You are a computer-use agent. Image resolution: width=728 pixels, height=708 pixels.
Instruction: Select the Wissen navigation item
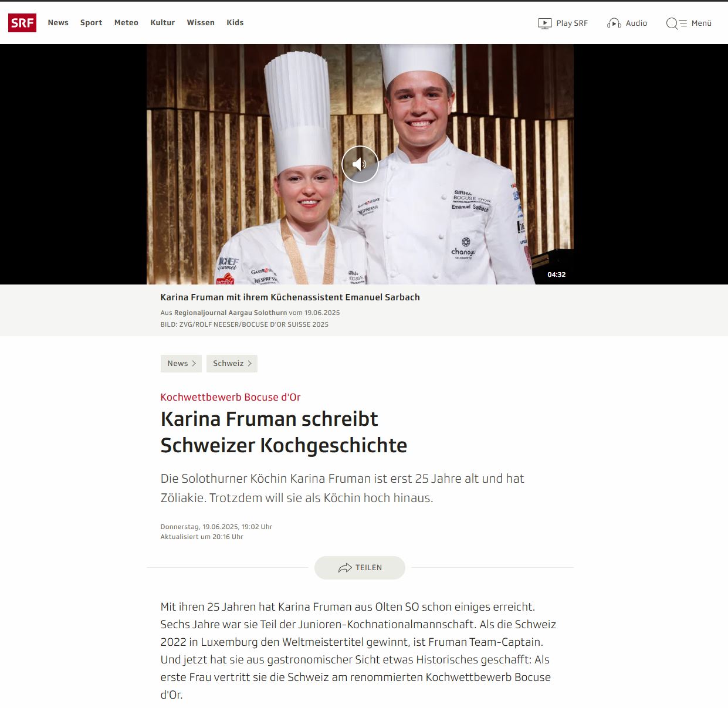coord(201,23)
